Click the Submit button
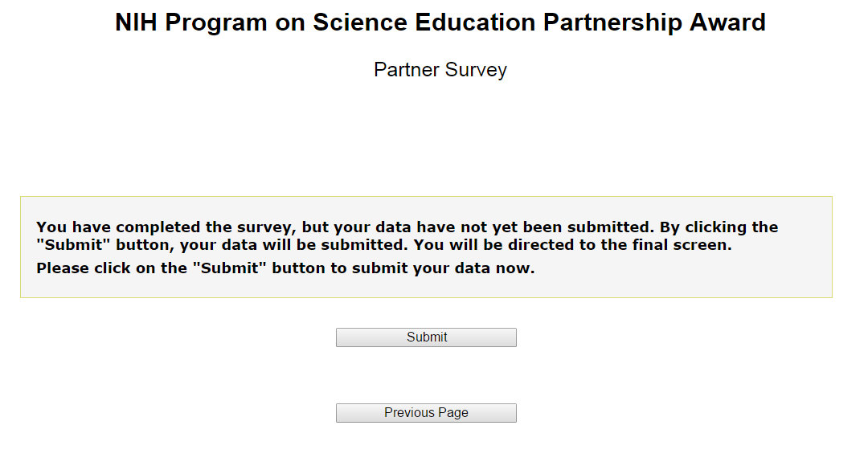The height and width of the screenshot is (458, 868). tap(426, 337)
